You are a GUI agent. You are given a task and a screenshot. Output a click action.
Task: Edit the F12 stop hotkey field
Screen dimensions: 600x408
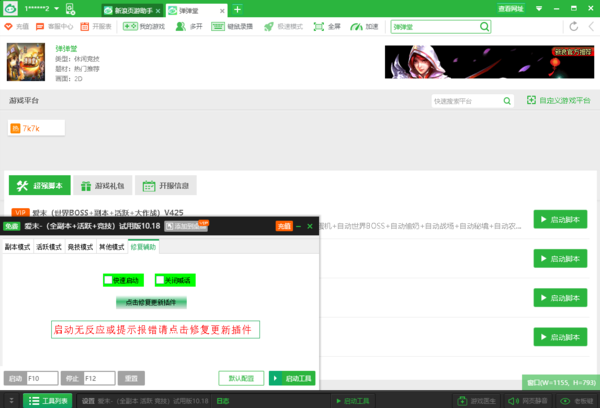99,378
